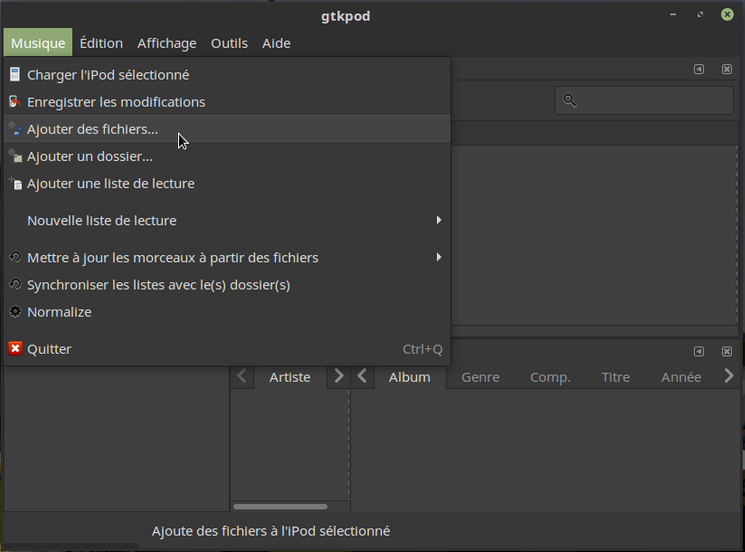
Task: Click the red Quitter icon
Action: coord(15,349)
